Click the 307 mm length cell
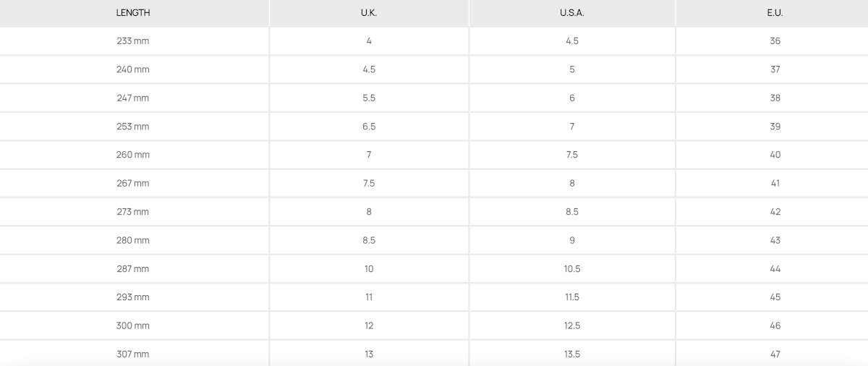The height and width of the screenshot is (366, 868). pyautogui.click(x=133, y=354)
